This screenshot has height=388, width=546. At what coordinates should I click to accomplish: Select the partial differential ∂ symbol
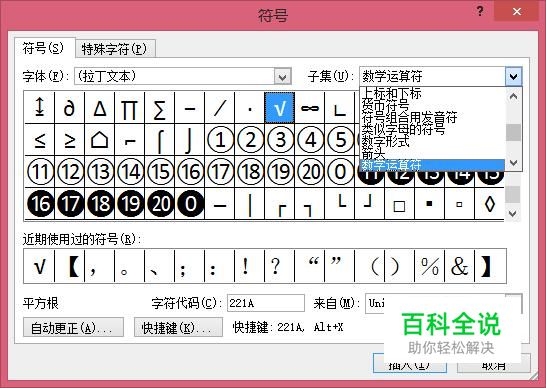[70, 108]
